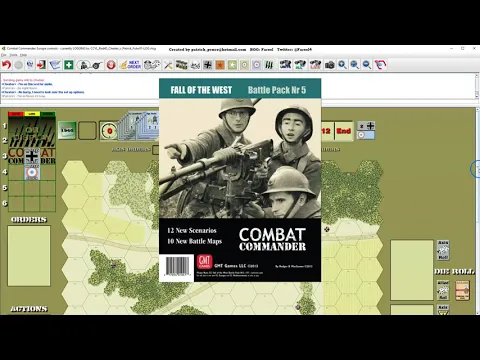Click the skull icon in the toolbar
This screenshot has height=360, width=480.
click(x=30, y=65)
